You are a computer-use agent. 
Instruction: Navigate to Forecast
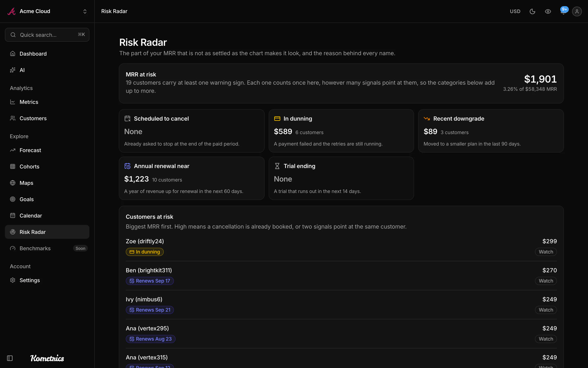pyautogui.click(x=47, y=150)
